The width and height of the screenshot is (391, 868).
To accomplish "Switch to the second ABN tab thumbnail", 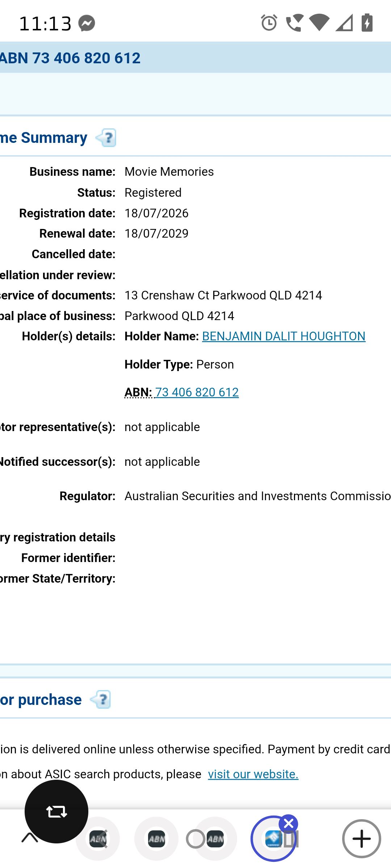I will [156, 839].
